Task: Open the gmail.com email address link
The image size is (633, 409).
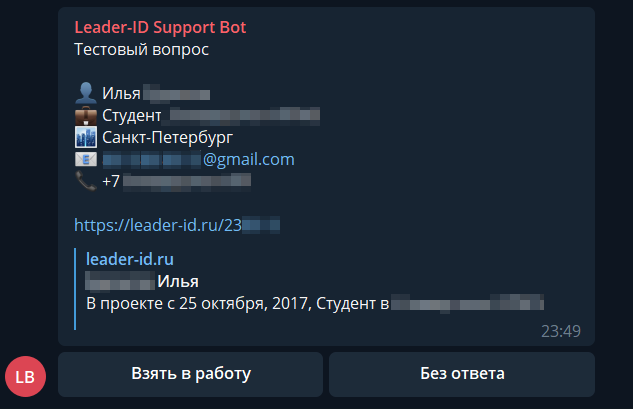Action: pyautogui.click(x=199, y=159)
